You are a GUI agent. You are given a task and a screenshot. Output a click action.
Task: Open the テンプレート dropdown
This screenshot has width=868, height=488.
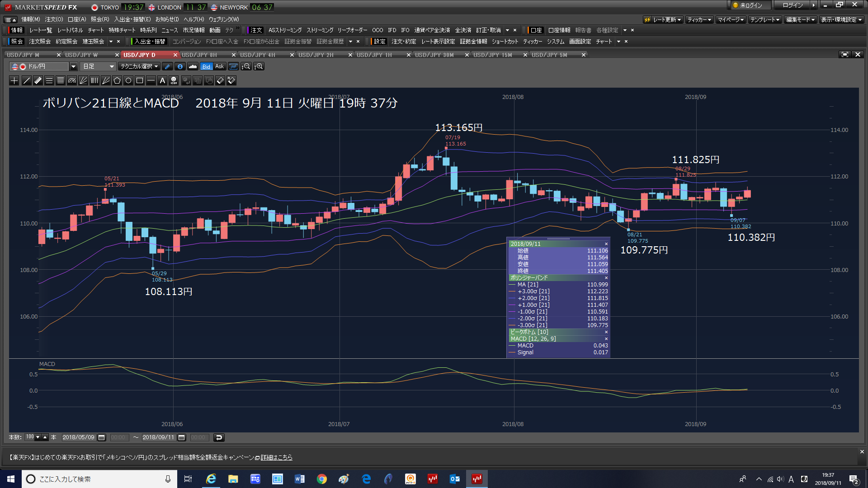tap(765, 20)
